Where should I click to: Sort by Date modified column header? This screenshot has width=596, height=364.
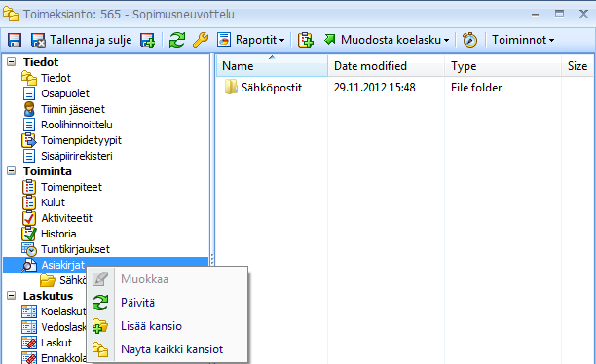(x=387, y=66)
